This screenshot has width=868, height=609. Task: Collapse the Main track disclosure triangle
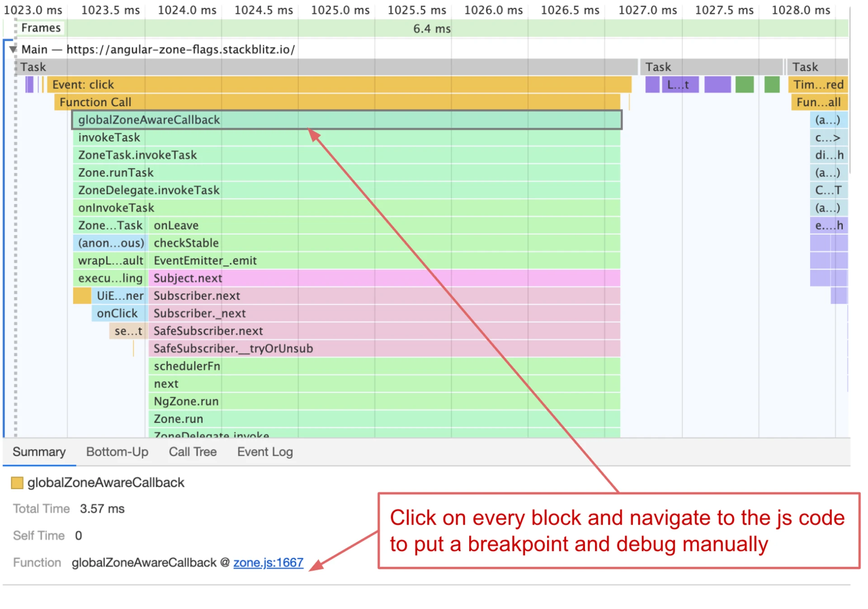coord(13,50)
